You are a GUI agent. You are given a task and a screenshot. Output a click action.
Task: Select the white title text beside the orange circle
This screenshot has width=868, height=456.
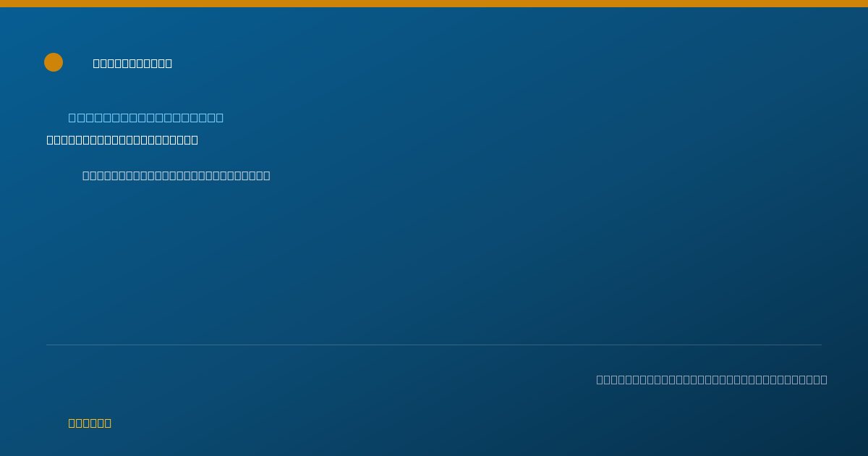coord(132,63)
